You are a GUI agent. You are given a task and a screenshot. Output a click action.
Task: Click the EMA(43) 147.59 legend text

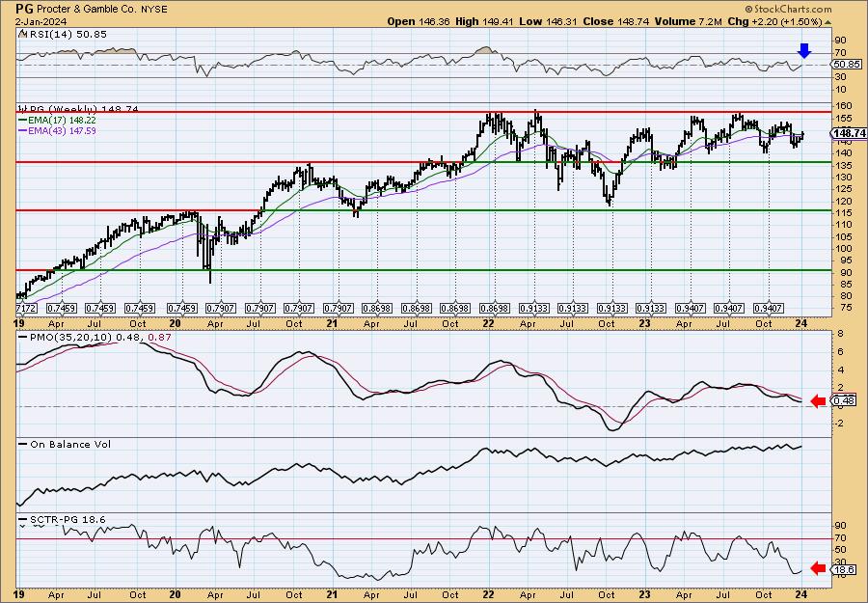click(x=62, y=130)
